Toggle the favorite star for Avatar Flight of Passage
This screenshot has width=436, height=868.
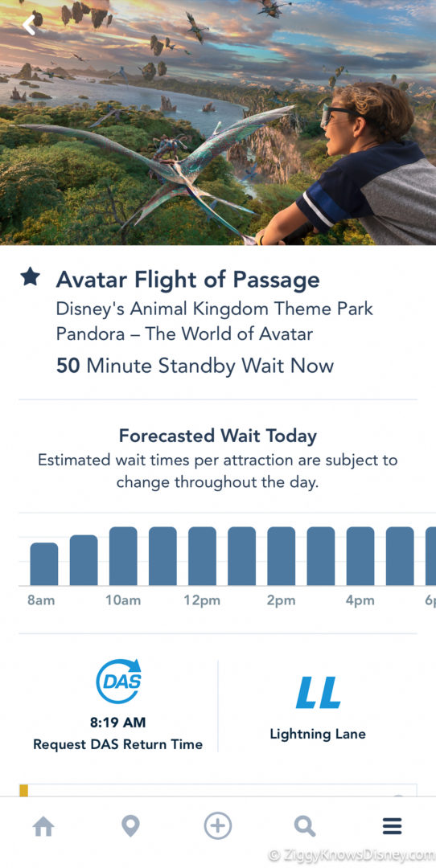pyautogui.click(x=30, y=277)
